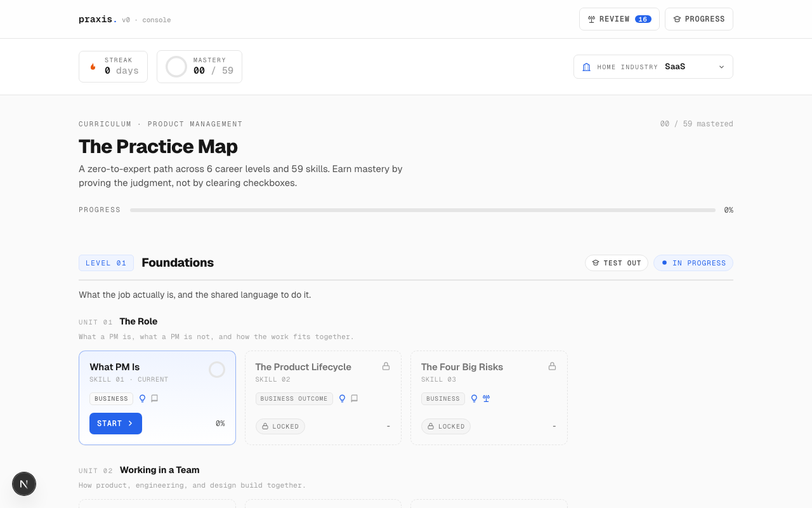Click the Streak 0 days counter
This screenshot has height=508, width=812.
pos(113,67)
